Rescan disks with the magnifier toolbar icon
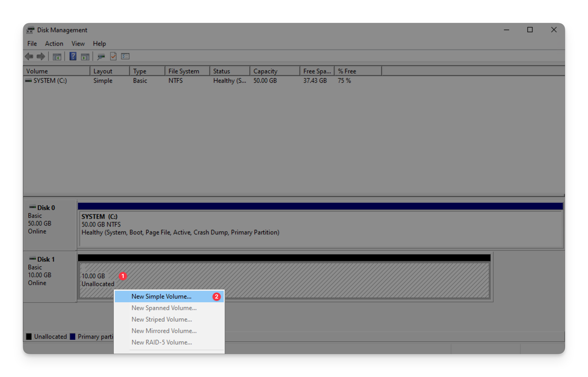Viewport: 588px width, 377px height. [101, 56]
